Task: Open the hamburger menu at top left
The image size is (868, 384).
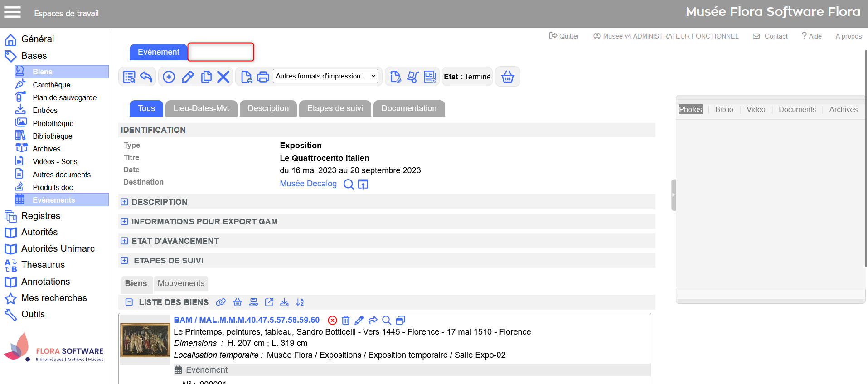Action: (12, 12)
